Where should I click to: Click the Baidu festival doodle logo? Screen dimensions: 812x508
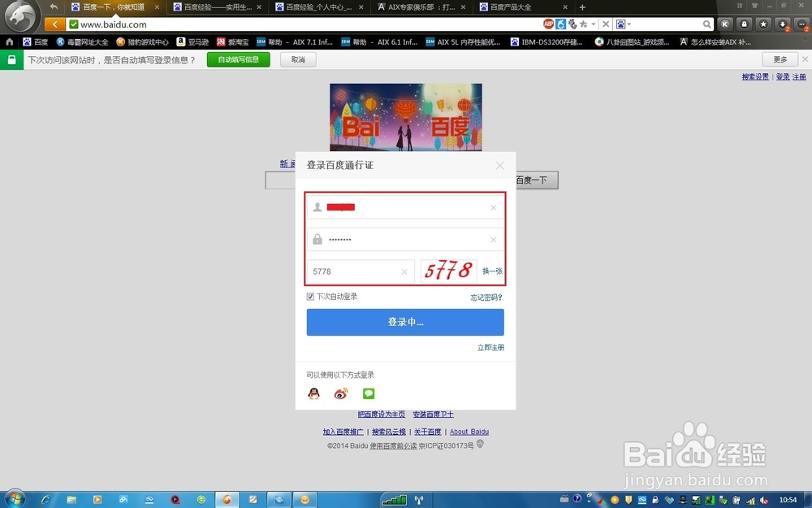pos(405,117)
